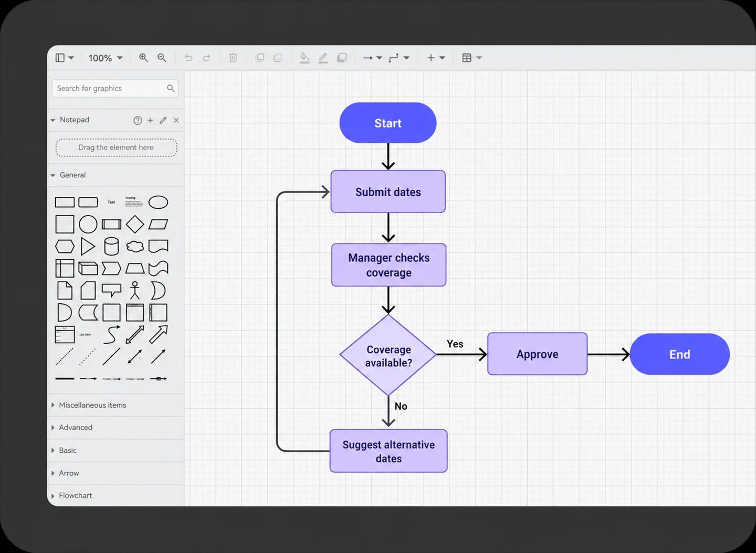
Task: Click the Drag the element here box
Action: (x=116, y=147)
